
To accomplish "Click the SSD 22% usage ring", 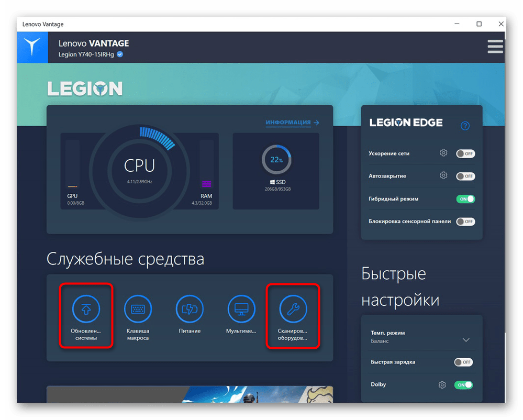I will coord(276,160).
